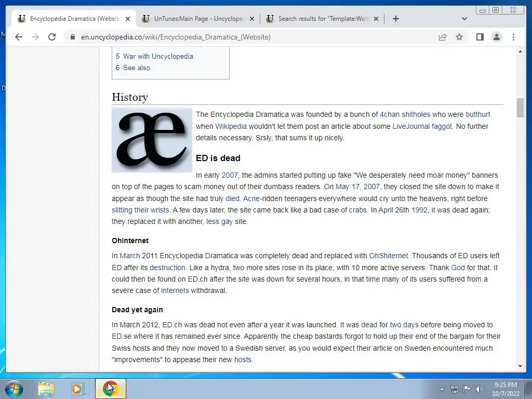Click the padlock site info icon

72,37
